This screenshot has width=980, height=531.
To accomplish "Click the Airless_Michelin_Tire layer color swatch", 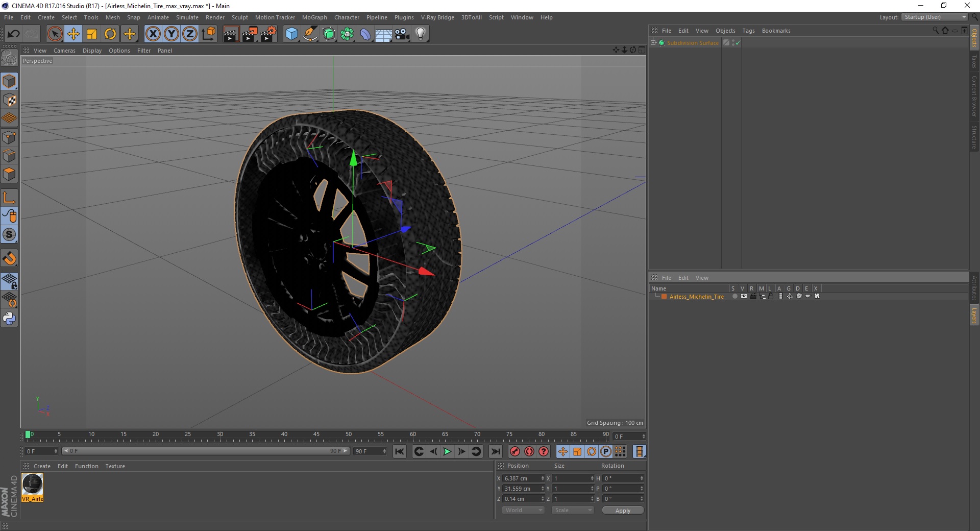I will pos(664,297).
